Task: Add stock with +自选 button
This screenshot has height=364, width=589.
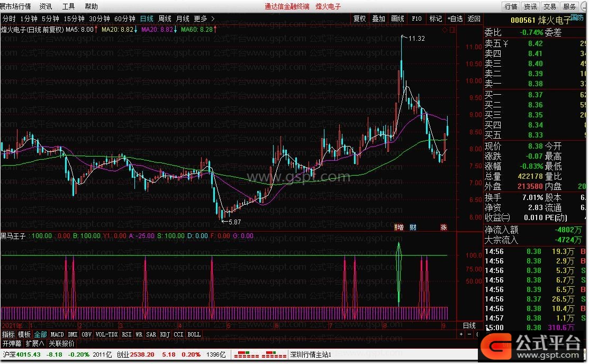Action: (x=455, y=19)
